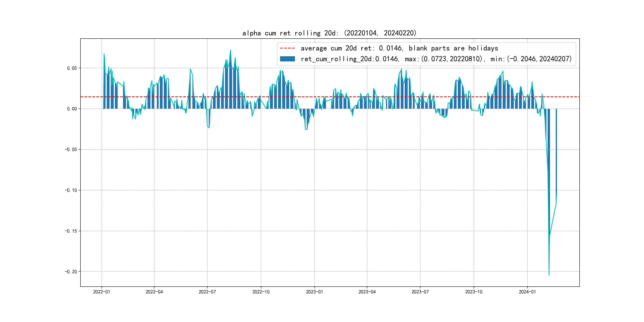Image resolution: width=644 pixels, height=322 pixels.
Task: Click the 0.05 y-axis tick label
Action: (72, 68)
